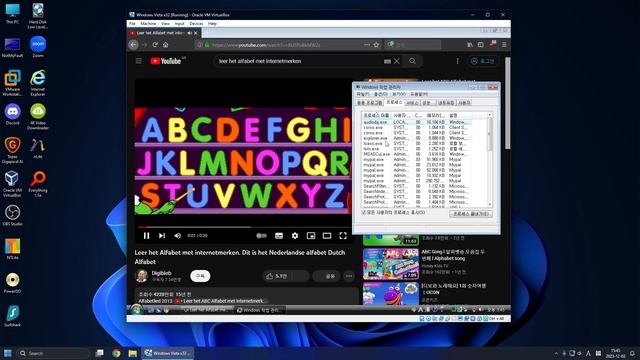The width and height of the screenshot is (640, 360).
Task: Run search with magnifier button
Action: (413, 61)
